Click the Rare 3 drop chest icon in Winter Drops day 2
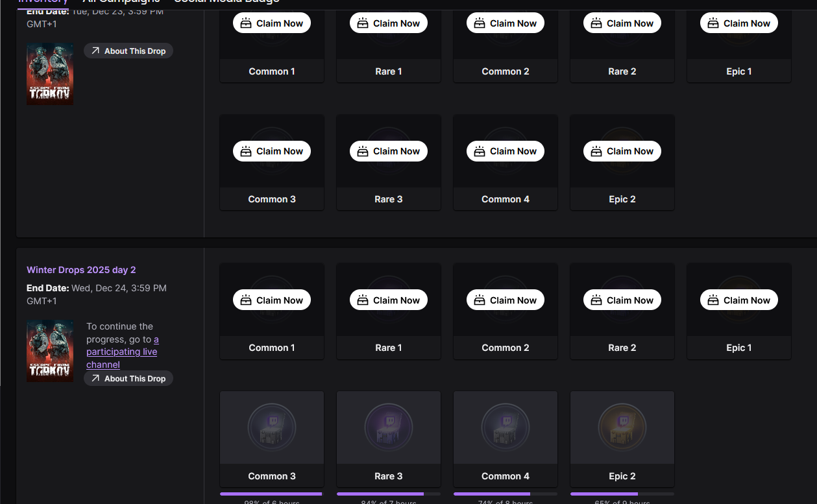 click(x=389, y=427)
